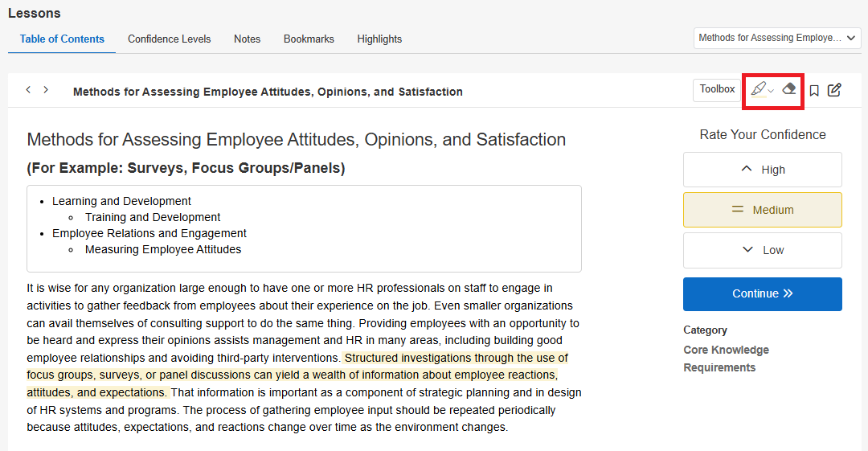Open the note editor pencil icon

834,90
